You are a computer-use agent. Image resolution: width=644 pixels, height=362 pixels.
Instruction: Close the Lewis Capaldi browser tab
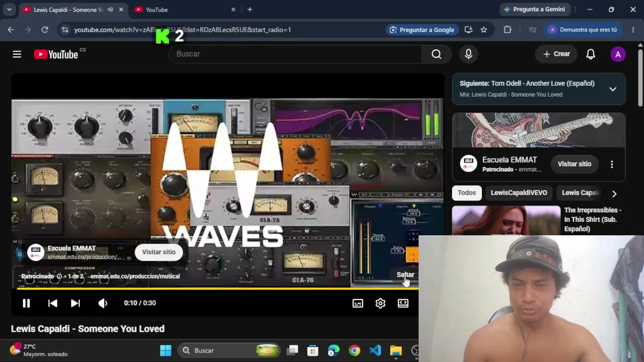point(121,10)
